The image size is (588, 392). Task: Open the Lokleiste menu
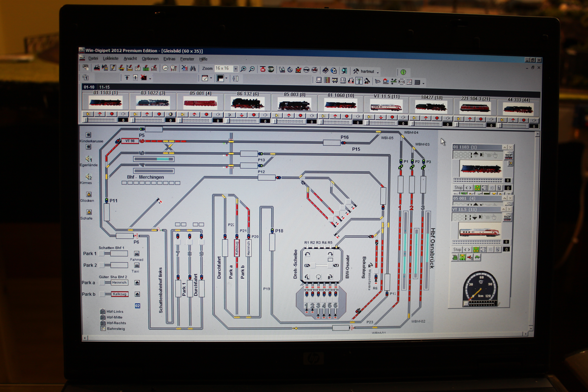[x=110, y=59]
